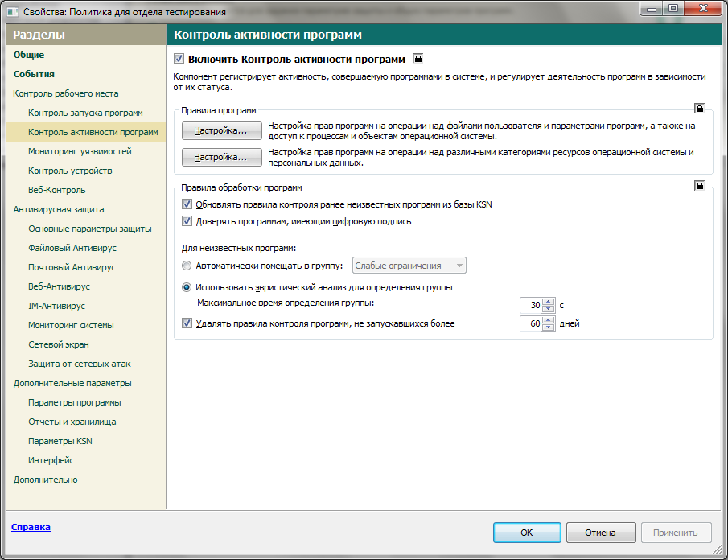728x560 pixels.
Task: Toggle Доверять программам, имеющим цифровую подпись
Action: (x=187, y=221)
